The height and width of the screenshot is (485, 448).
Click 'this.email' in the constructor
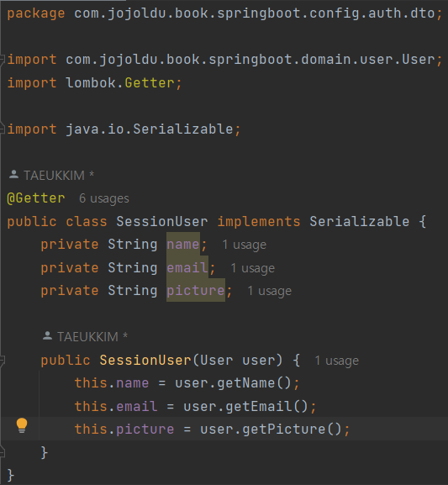[x=116, y=407]
